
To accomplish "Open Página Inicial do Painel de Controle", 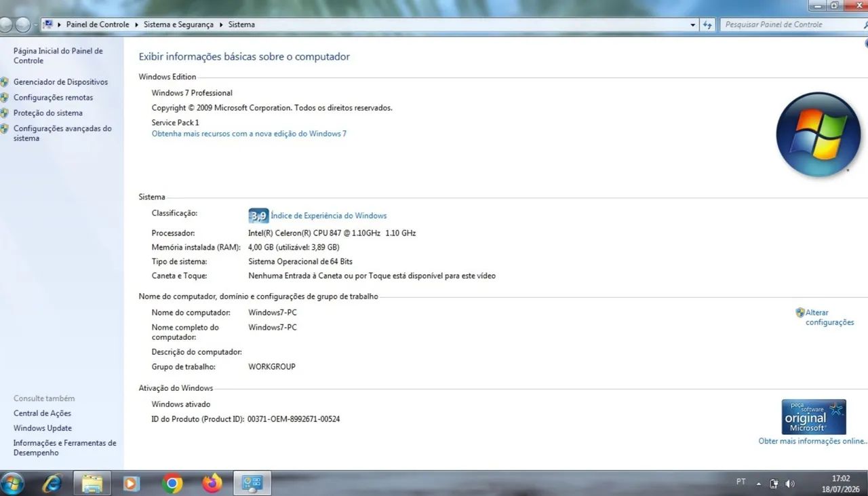I will click(58, 56).
